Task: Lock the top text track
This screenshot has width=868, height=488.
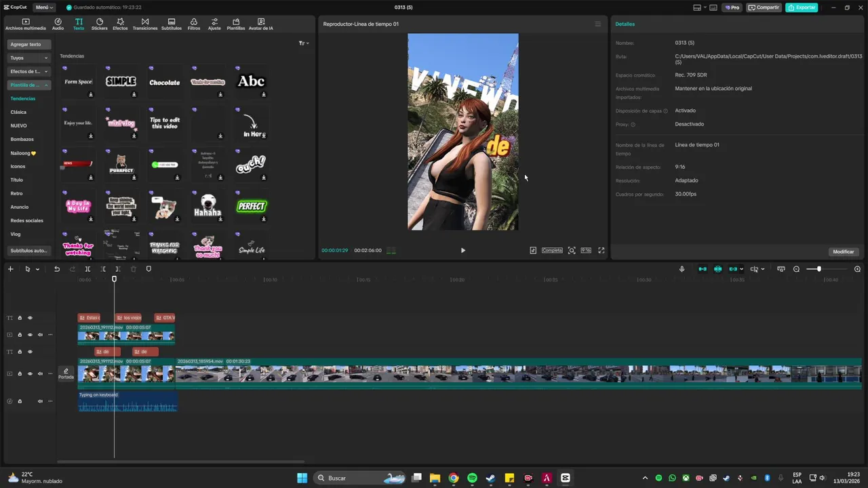Action: 20,318
